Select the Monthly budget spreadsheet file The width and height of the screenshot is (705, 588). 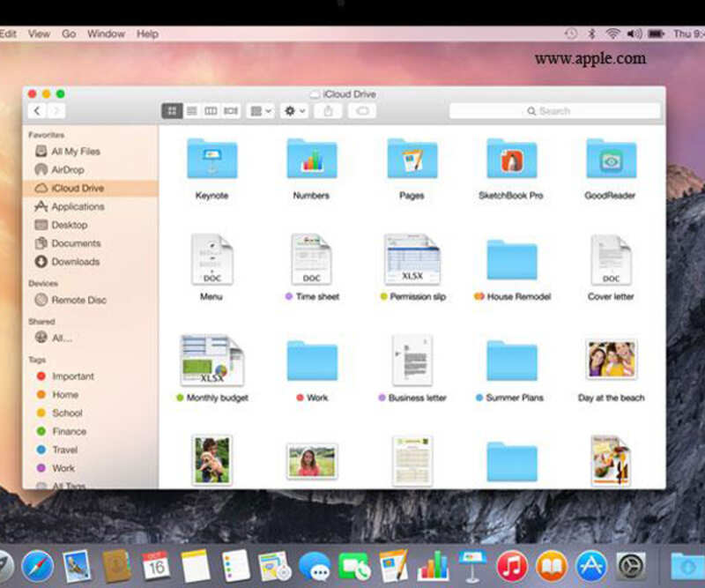point(211,361)
